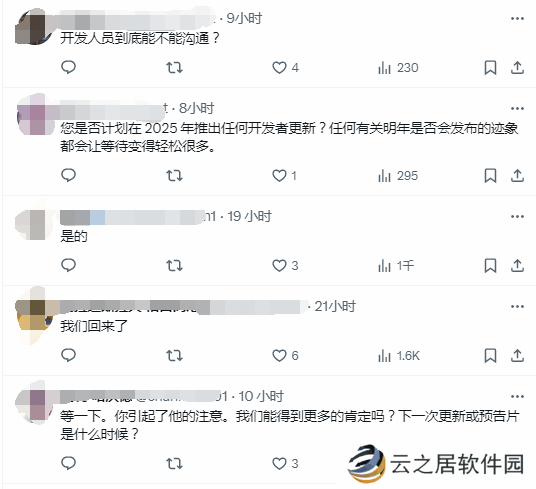Retweet the last tweet about 预告片

[x=174, y=464]
